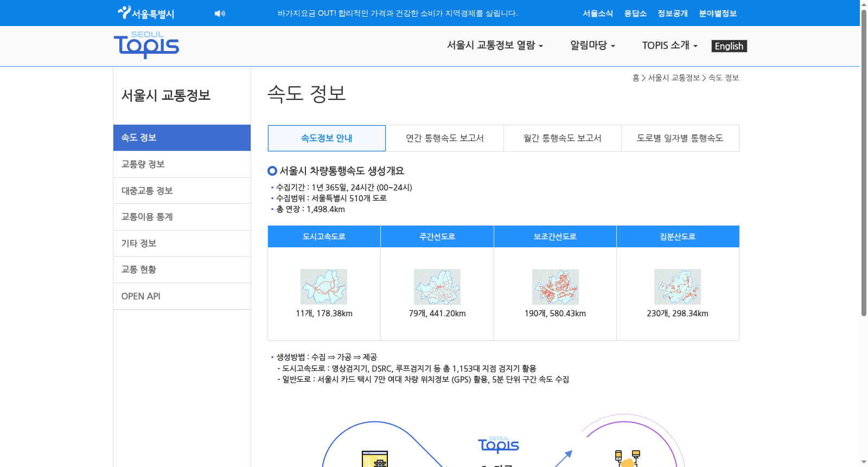Open 교통량 정보 in the sidebar

click(182, 164)
